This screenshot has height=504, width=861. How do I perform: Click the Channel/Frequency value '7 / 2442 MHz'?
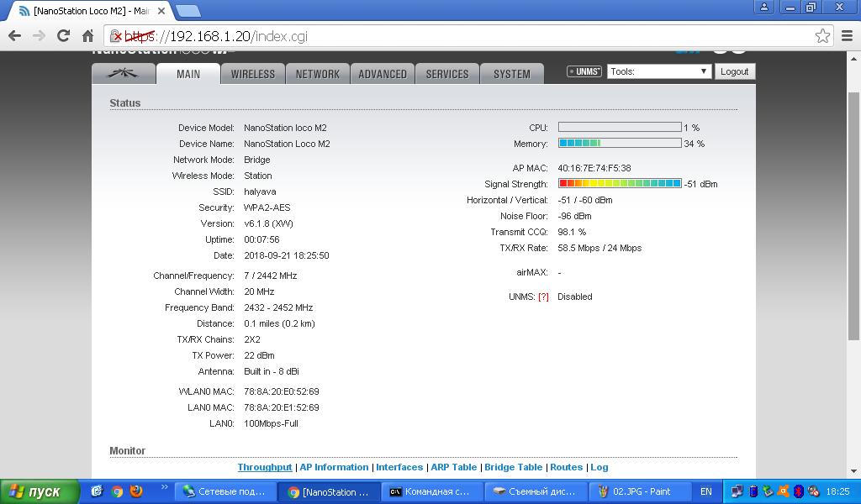click(270, 276)
